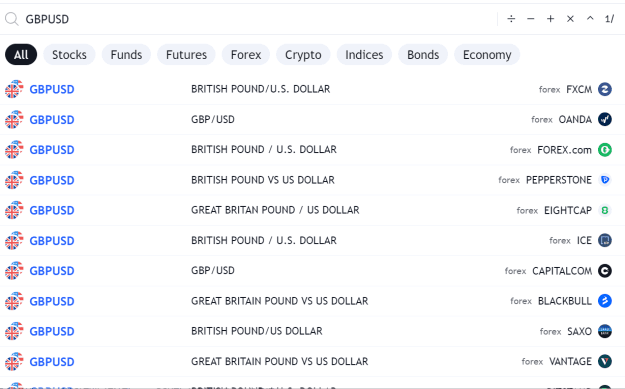Select GBPUSD listed on ICE

312,241
